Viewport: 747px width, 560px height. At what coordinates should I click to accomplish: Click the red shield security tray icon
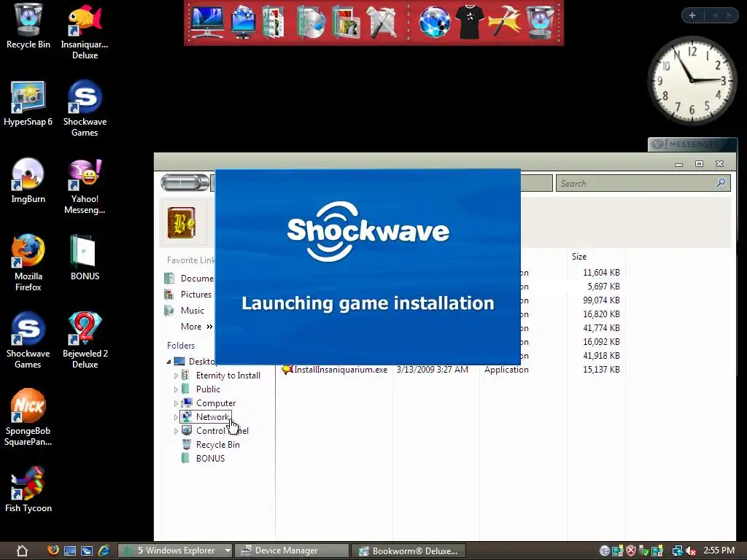click(x=631, y=551)
